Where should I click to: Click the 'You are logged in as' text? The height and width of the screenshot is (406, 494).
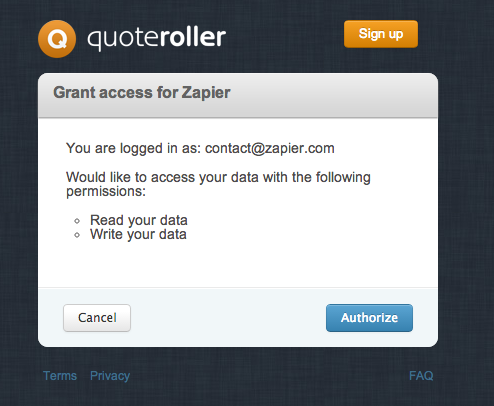[x=133, y=148]
